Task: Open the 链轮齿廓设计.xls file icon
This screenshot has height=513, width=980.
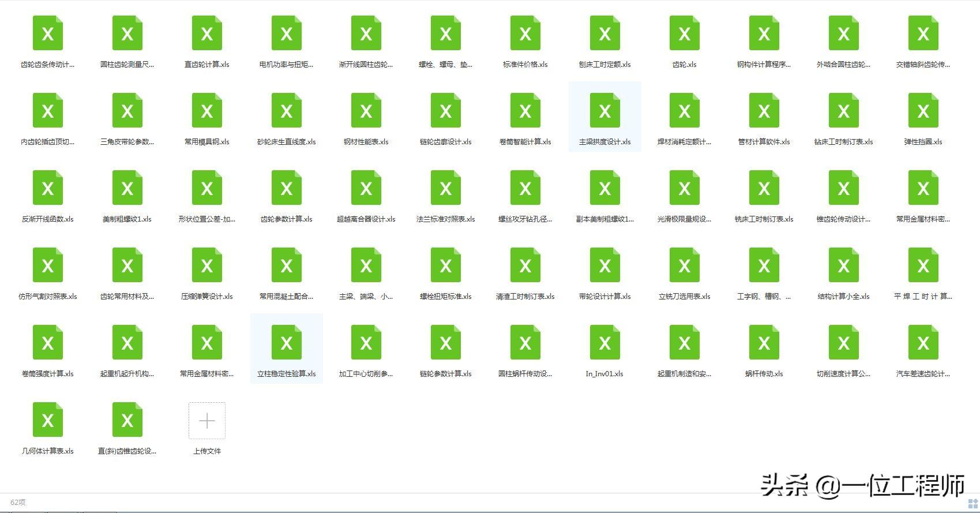Action: pos(446,111)
